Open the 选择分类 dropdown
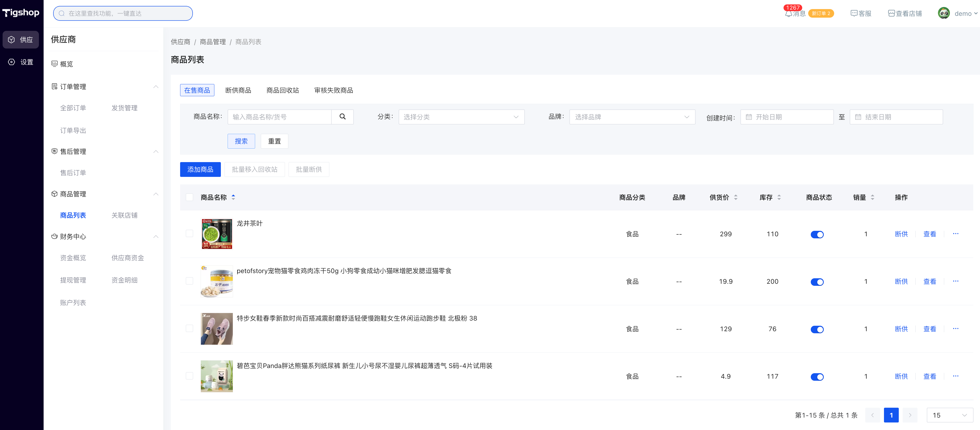Image resolution: width=980 pixels, height=430 pixels. 461,117
